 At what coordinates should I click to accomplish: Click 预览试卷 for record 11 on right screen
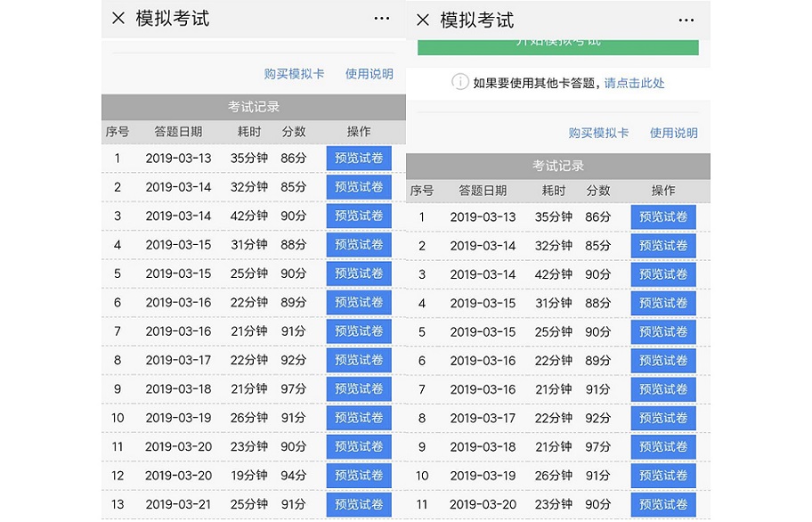pyautogui.click(x=663, y=504)
